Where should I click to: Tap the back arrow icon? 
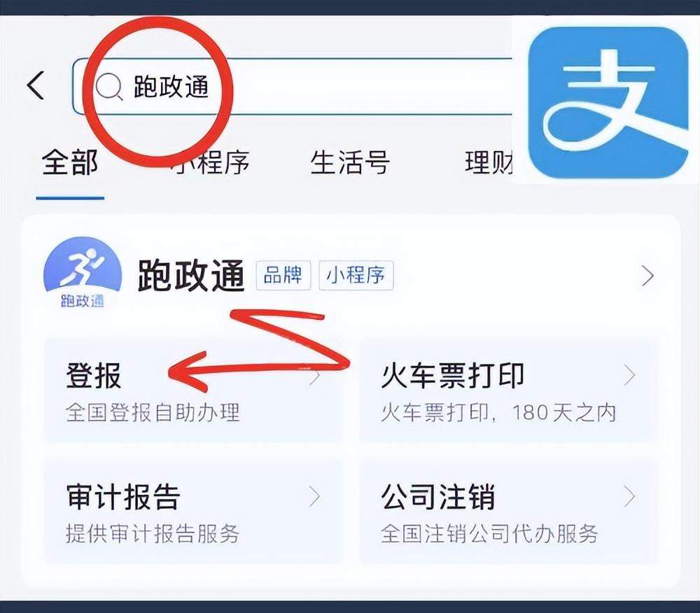(x=36, y=85)
